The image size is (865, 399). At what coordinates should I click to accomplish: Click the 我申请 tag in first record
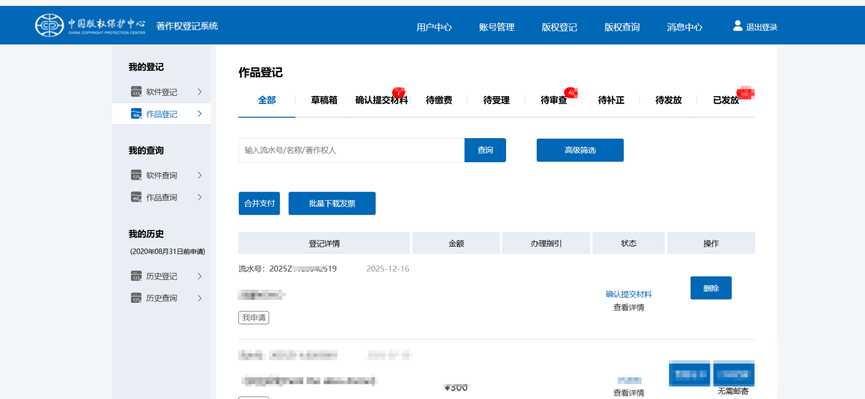tap(254, 318)
